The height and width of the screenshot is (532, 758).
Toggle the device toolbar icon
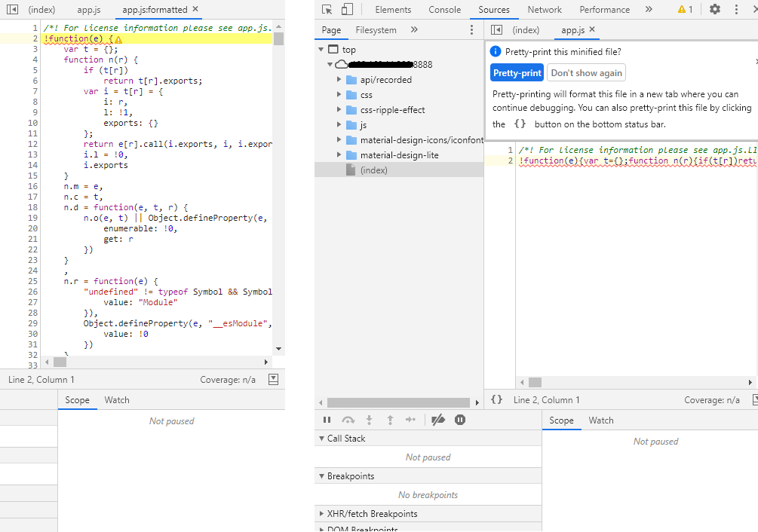[347, 10]
